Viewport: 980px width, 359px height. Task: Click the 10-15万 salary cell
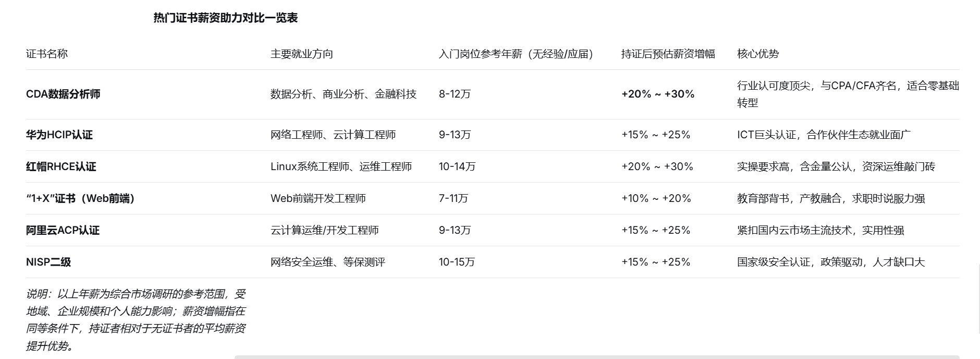(457, 262)
